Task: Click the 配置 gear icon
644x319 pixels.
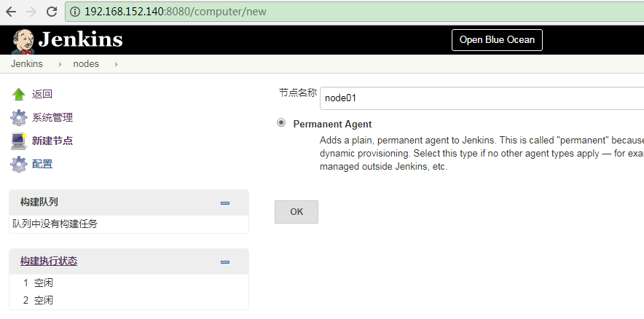Action: 19,165
